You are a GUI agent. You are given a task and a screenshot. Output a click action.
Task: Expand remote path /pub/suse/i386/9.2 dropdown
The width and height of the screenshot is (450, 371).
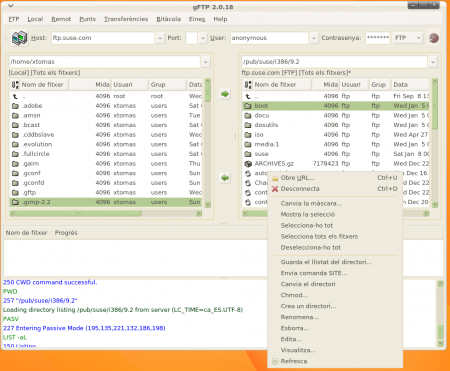(x=433, y=62)
